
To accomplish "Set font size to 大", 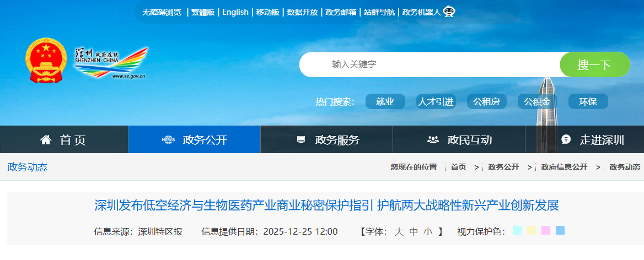I will (399, 232).
